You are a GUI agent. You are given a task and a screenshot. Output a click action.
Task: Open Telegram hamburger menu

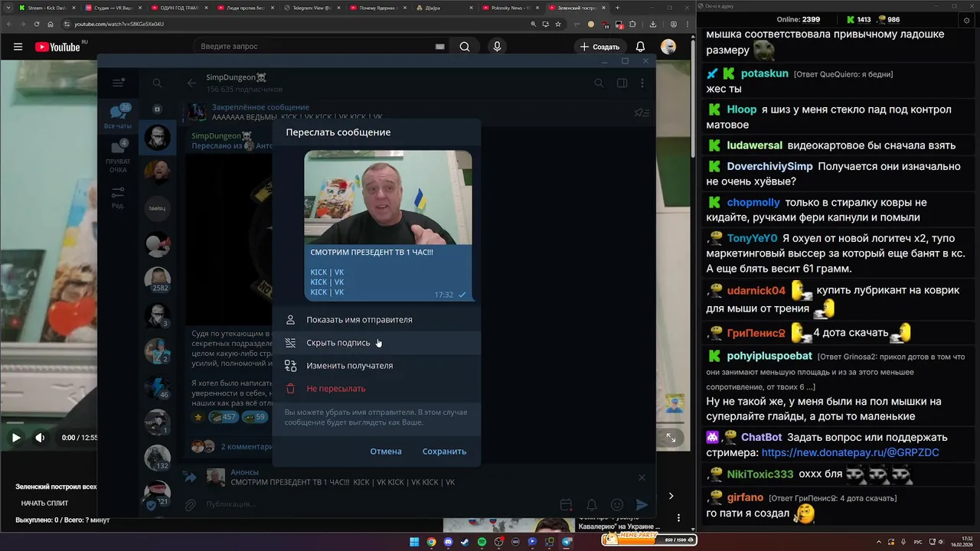118,83
